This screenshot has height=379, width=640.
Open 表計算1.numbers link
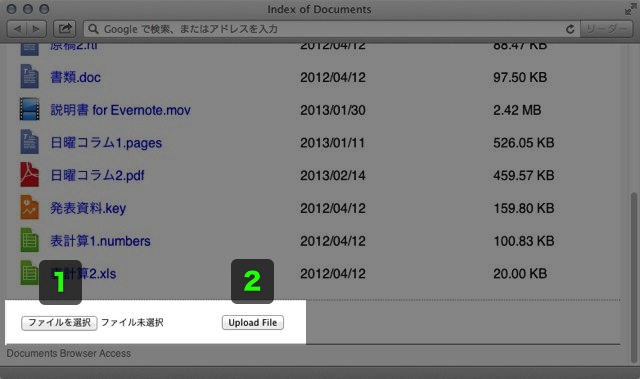pyautogui.click(x=100, y=241)
